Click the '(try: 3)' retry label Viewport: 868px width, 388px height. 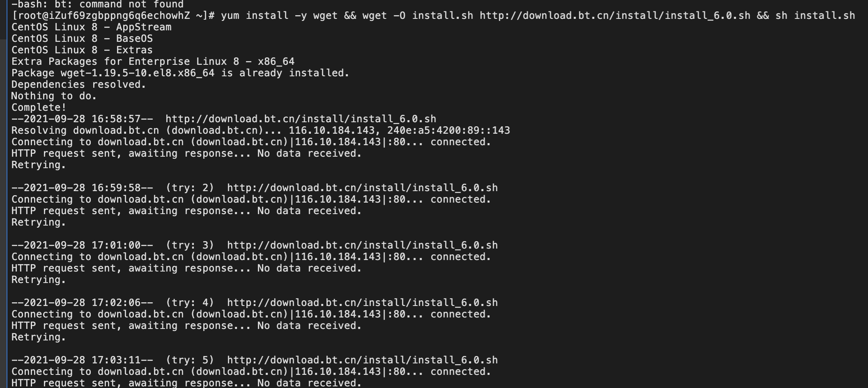tap(190, 245)
